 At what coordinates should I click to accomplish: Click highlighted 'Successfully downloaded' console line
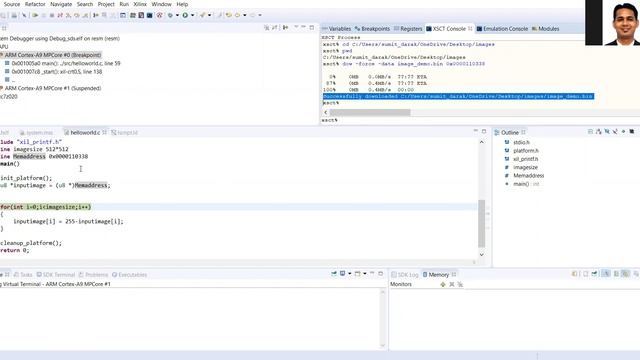pyautogui.click(x=458, y=96)
